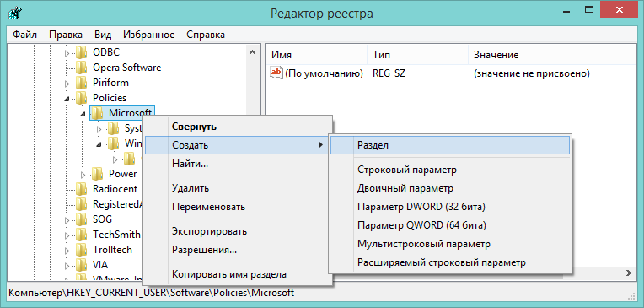The width and height of the screenshot is (644, 308).
Task: Click the SOG folder icon
Action: pos(81,219)
